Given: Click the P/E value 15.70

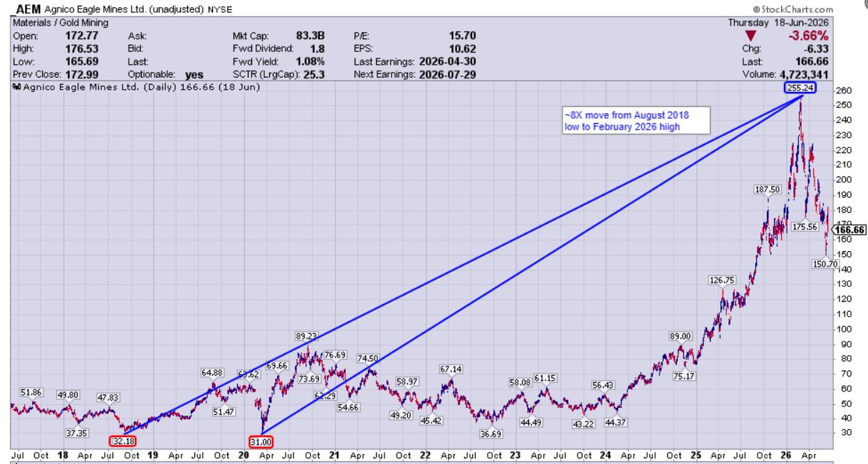Looking at the screenshot, I should (x=464, y=36).
